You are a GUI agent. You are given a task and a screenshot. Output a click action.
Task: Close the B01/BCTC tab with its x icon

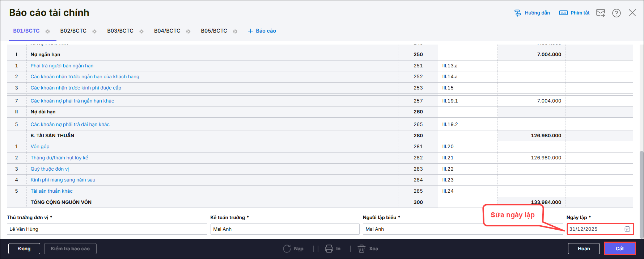click(x=47, y=32)
